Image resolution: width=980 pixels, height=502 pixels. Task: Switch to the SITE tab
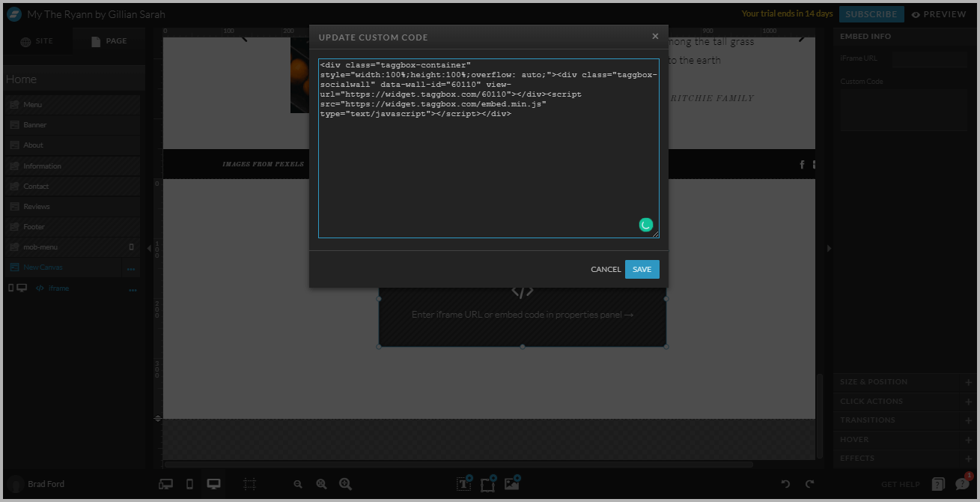38,40
